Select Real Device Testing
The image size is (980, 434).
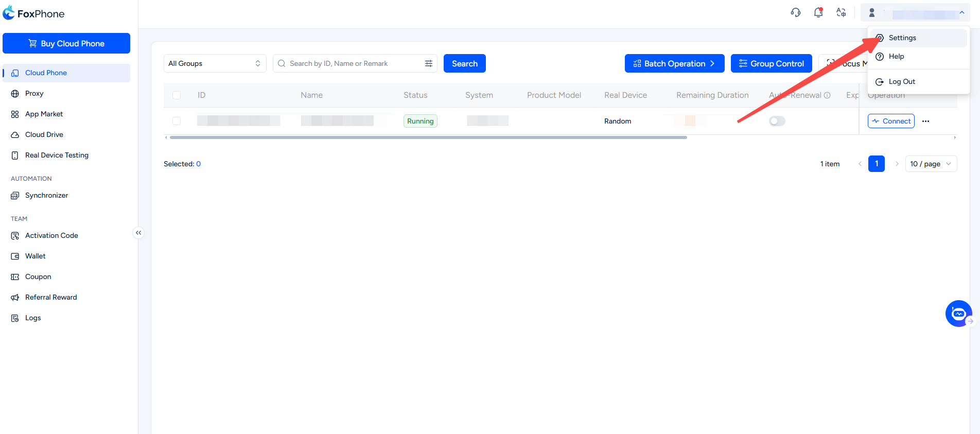(66, 155)
